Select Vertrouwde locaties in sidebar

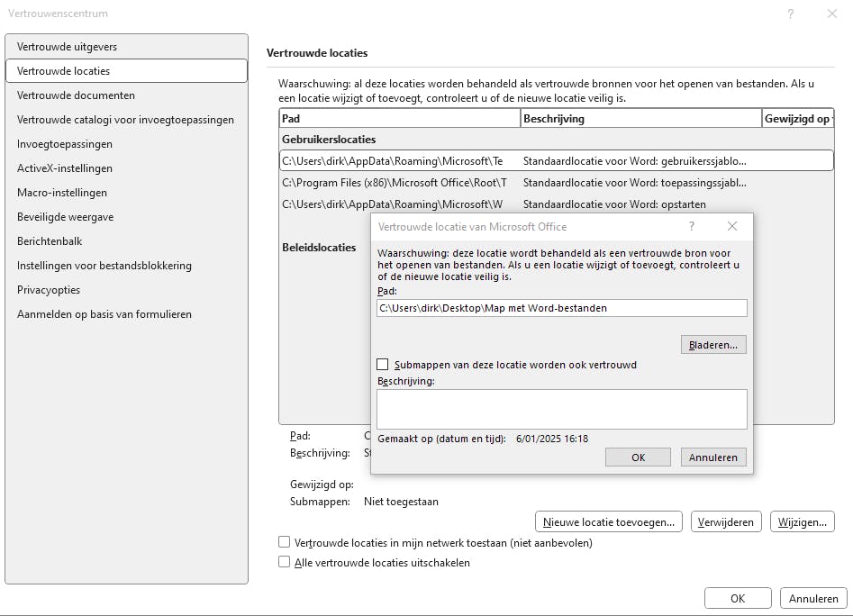pyautogui.click(x=126, y=70)
